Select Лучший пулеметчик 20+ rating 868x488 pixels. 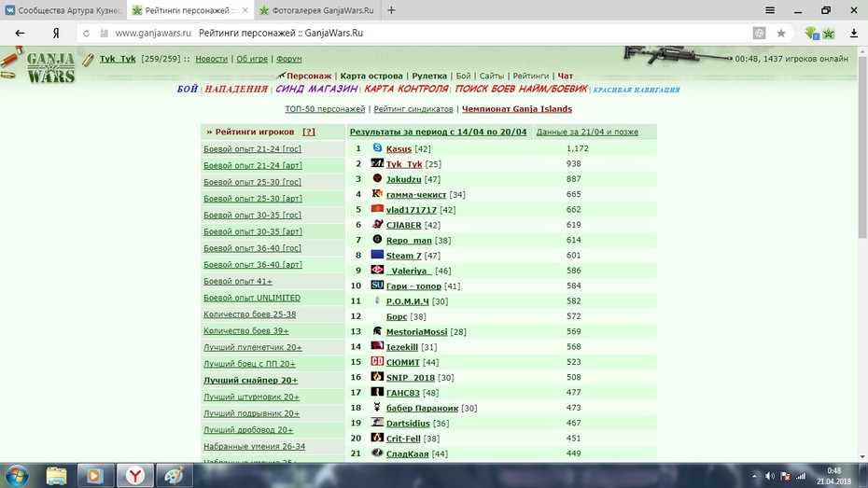point(252,347)
